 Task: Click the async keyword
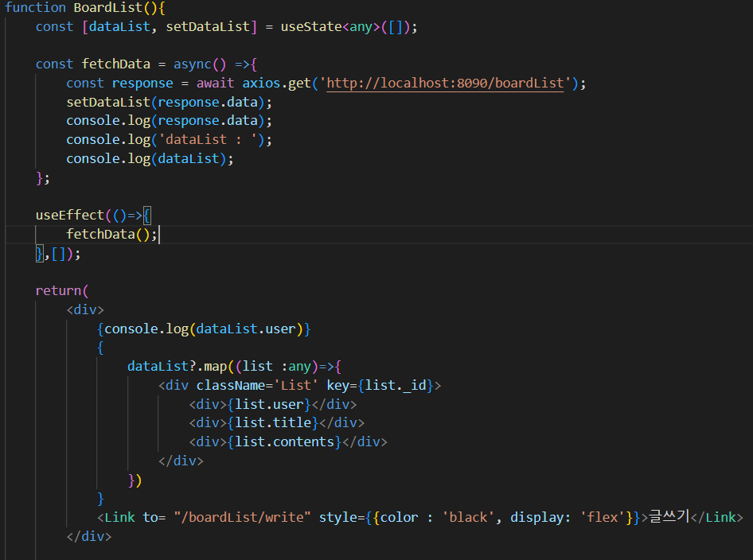click(x=193, y=64)
